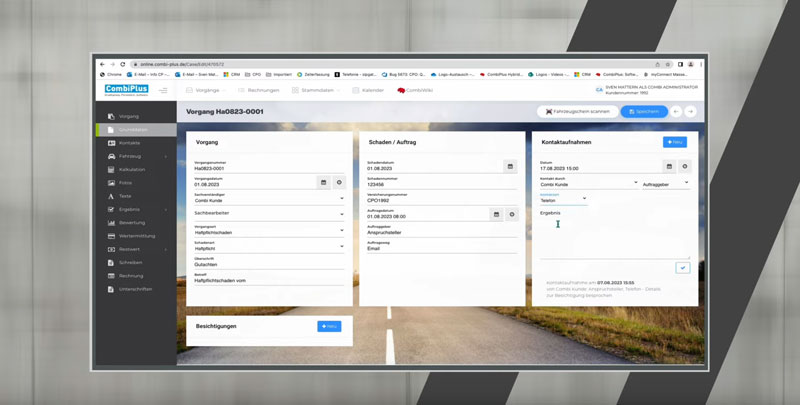Click the clock icon next to Kontaktaufnahmen Datum
Viewport: 800px width, 405px height.
pos(685,167)
